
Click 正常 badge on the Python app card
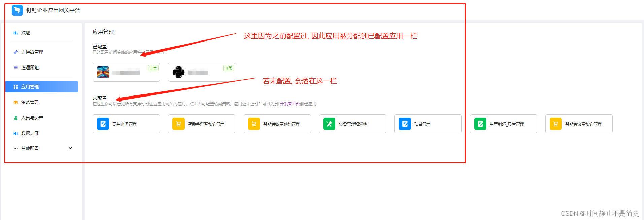point(229,68)
